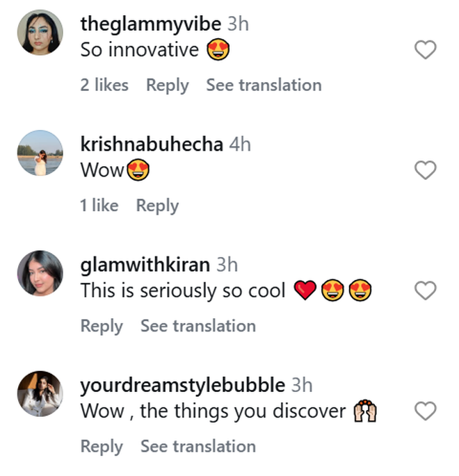The image size is (459, 476).
Task: Reply to krishnabuhecha's Wow comment
Action: (x=157, y=206)
